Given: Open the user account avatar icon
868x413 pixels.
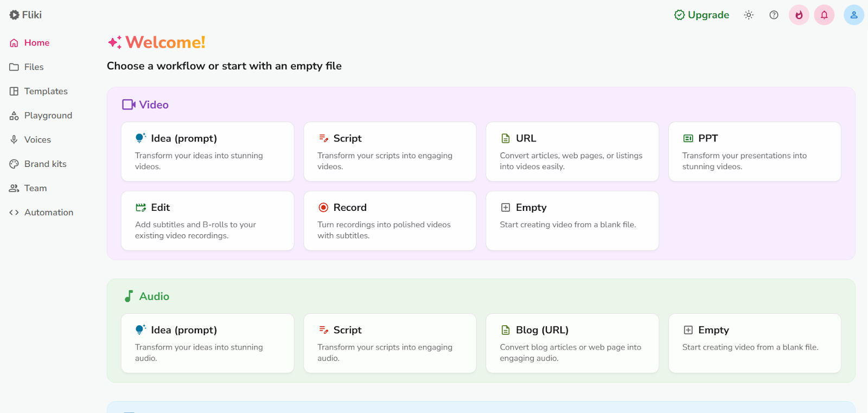Looking at the screenshot, I should (x=853, y=15).
